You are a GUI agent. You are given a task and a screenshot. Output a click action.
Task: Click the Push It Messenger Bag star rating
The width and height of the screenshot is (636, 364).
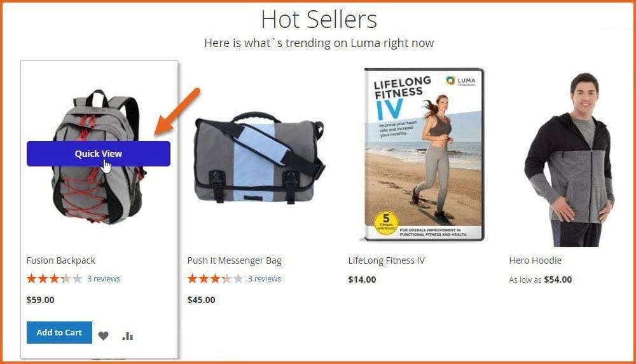point(215,278)
